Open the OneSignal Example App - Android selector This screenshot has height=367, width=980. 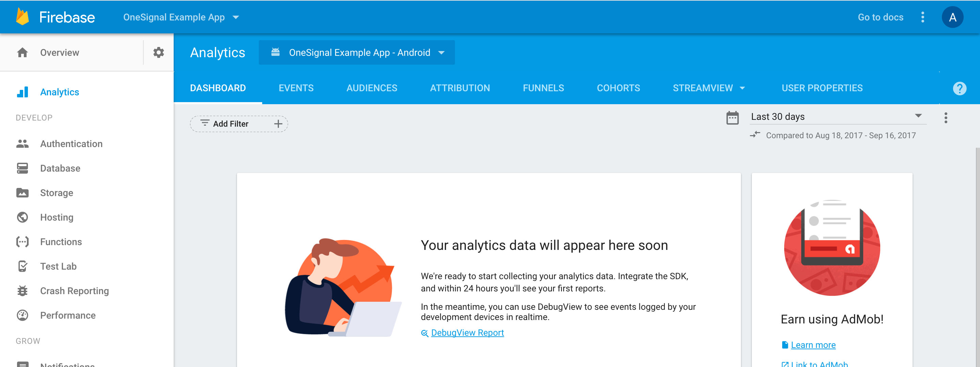tap(357, 52)
